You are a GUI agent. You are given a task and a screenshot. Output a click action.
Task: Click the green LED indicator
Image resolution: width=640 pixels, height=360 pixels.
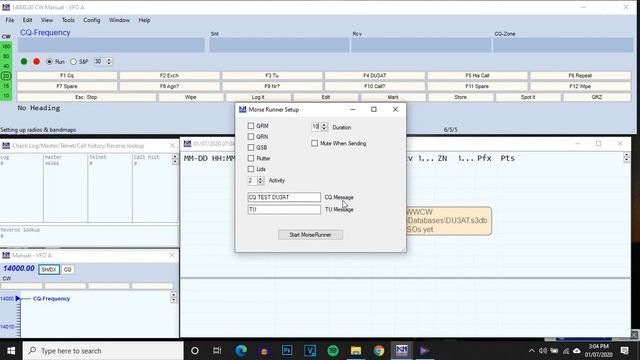[24, 62]
